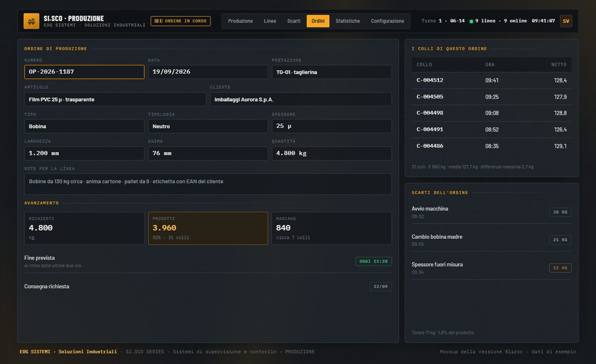Screen dimensions: 596x364
Task: Click the NETTO column header
Action: (x=559, y=65)
